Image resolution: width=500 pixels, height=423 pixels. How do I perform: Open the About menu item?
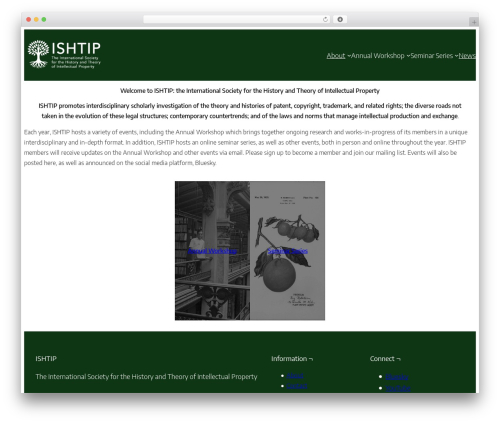[x=336, y=56]
